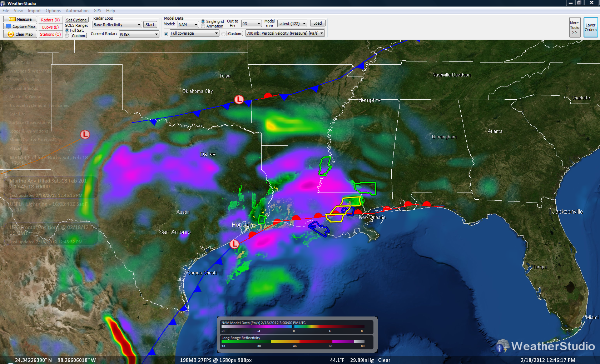Select the Full Sat. radio option

coord(67,30)
